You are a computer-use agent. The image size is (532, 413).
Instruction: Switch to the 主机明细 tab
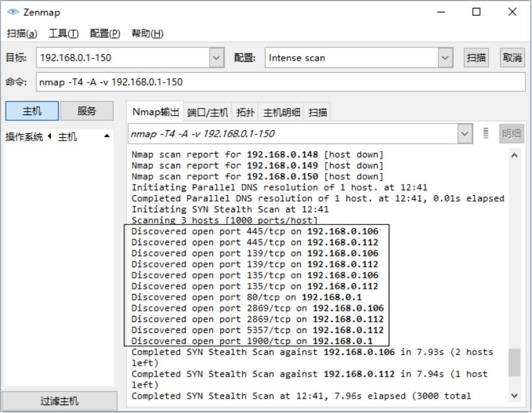tap(282, 113)
